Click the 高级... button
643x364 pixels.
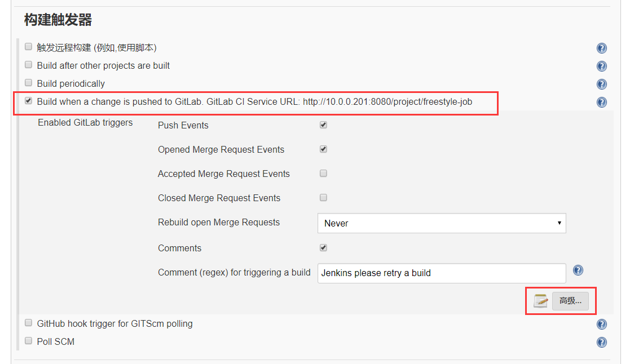pyautogui.click(x=571, y=301)
